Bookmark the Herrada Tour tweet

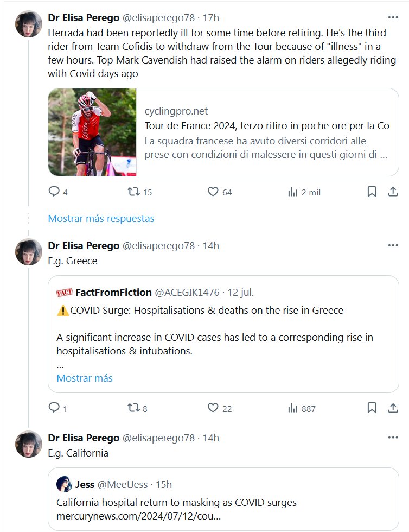372,192
